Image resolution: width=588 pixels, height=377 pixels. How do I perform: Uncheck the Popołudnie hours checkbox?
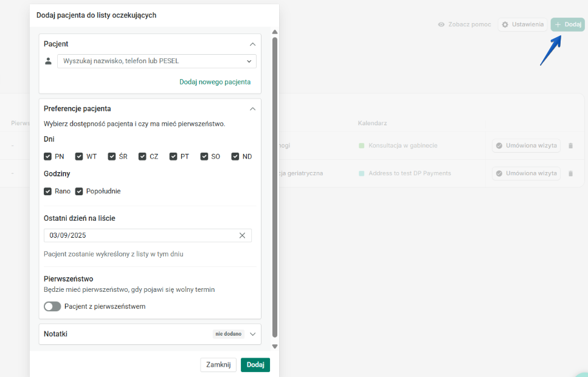78,191
